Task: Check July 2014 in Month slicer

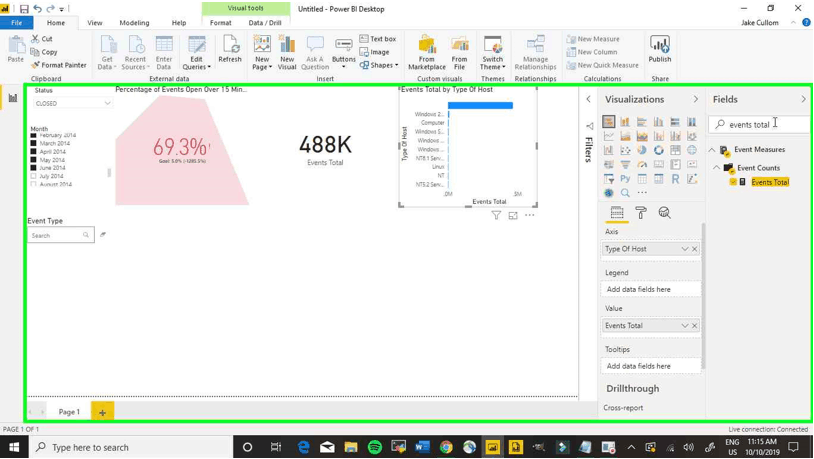Action: (34, 176)
